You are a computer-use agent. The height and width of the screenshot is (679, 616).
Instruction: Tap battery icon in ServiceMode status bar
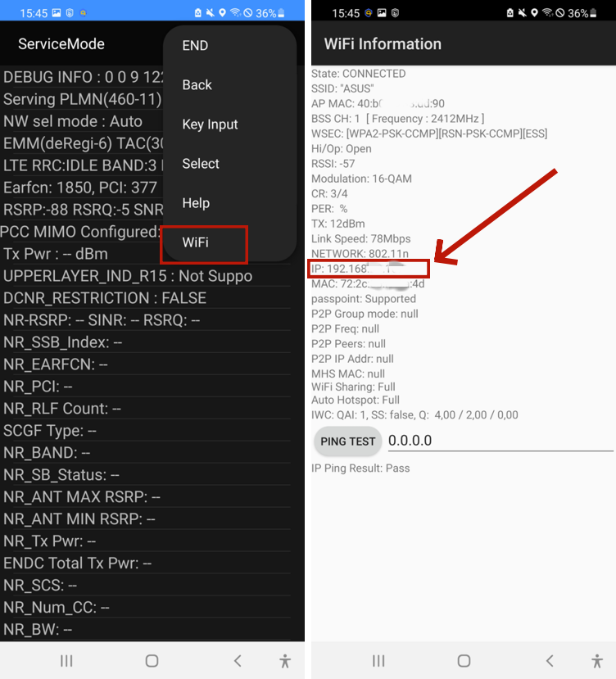(x=281, y=13)
